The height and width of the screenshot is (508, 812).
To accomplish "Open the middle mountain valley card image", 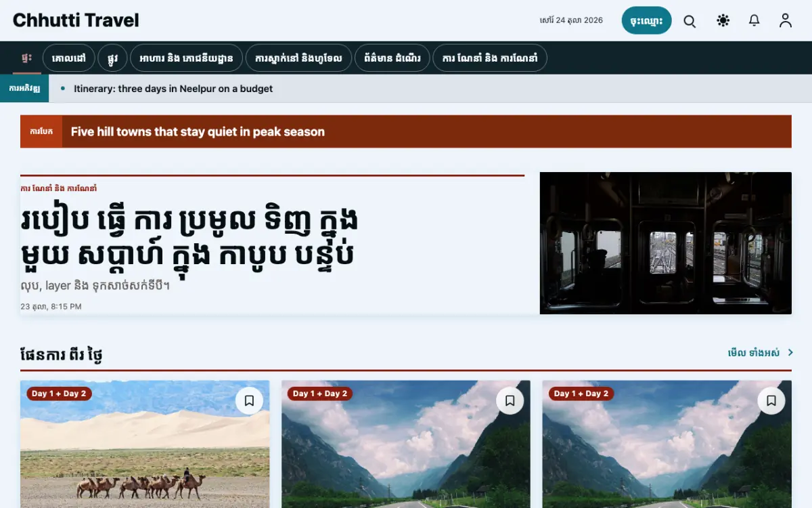I will point(406,444).
